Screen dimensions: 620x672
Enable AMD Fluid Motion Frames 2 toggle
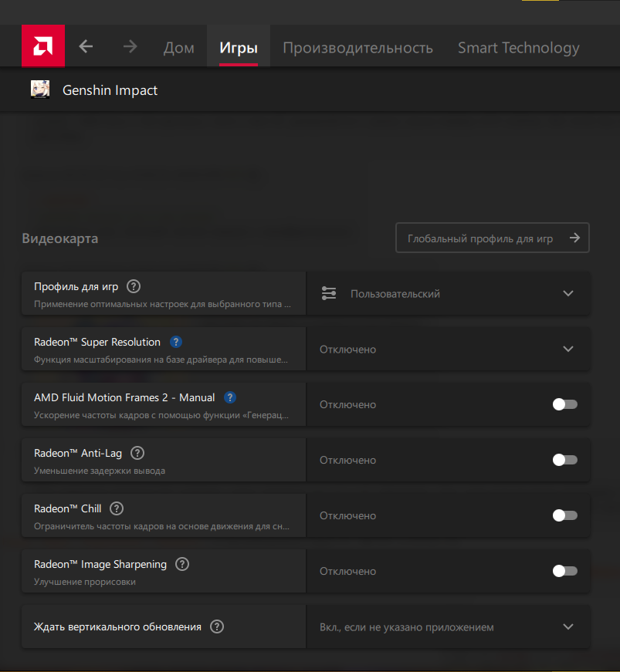pyautogui.click(x=564, y=404)
